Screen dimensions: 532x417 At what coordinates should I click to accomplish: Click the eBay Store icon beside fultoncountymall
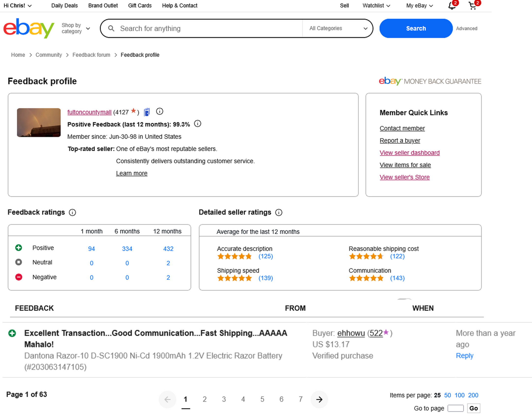tap(147, 112)
